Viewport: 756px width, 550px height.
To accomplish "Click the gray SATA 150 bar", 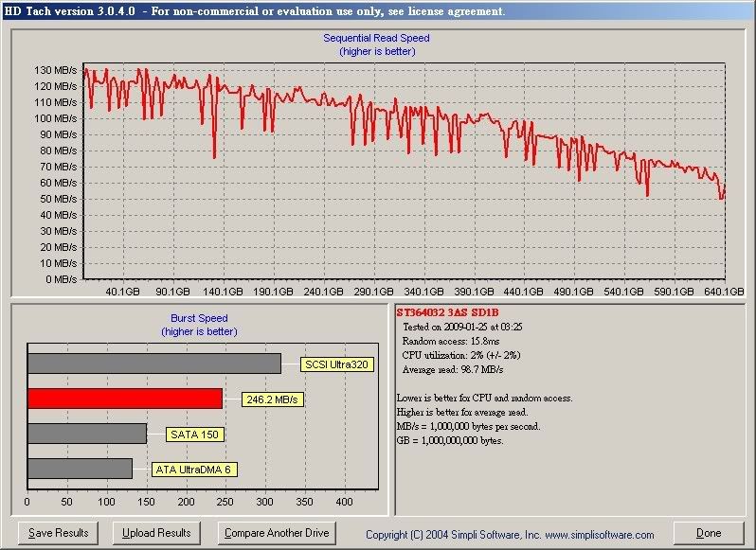I will [86, 434].
